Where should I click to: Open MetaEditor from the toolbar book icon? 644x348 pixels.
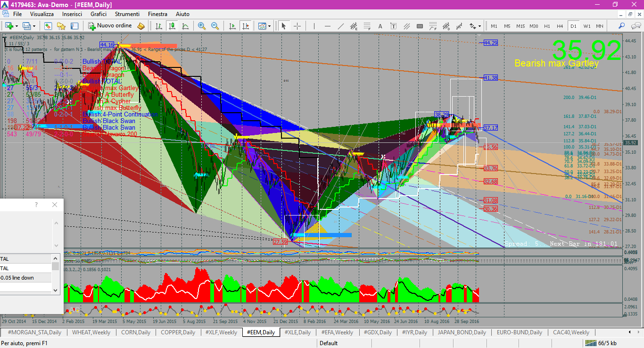(140, 26)
